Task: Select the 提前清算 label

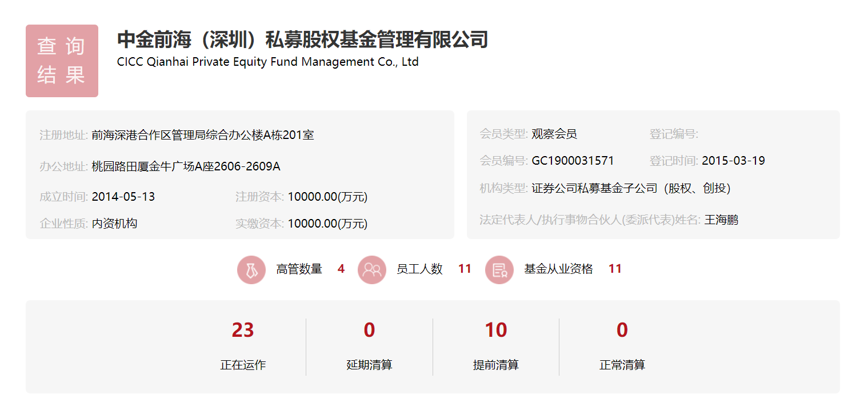Action: point(496,365)
